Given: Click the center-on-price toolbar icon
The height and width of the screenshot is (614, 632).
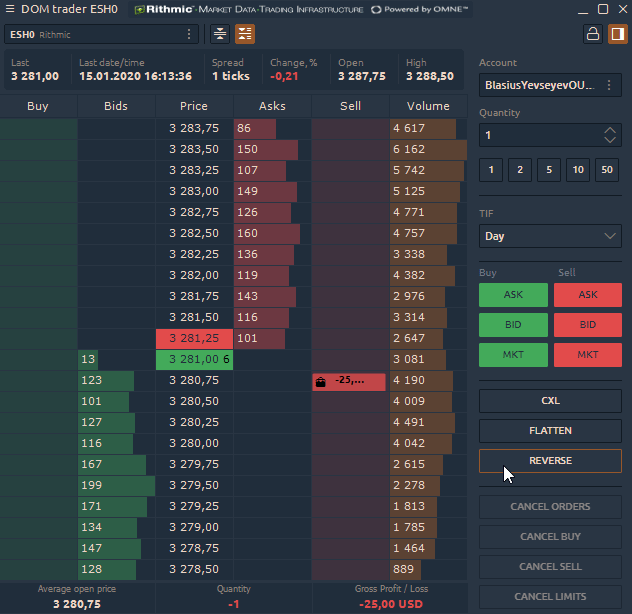Looking at the screenshot, I should [x=220, y=34].
